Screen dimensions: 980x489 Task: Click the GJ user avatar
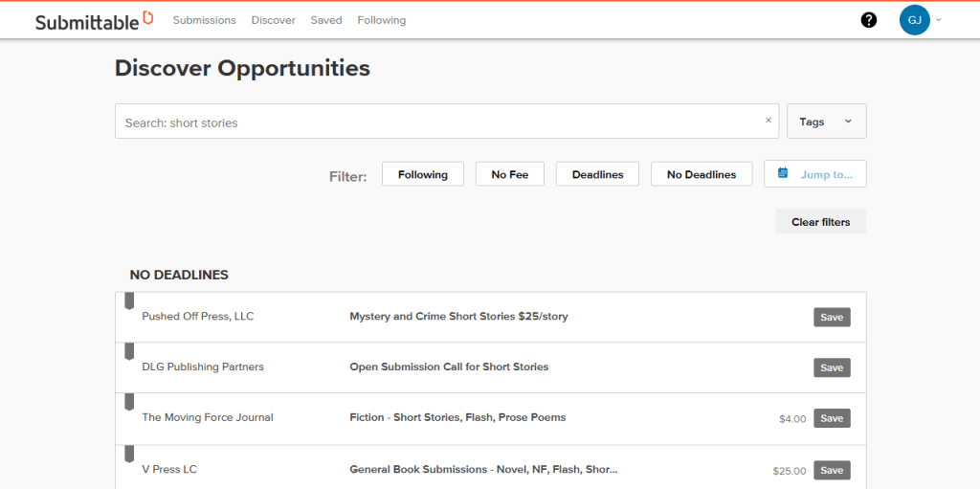[x=914, y=20]
